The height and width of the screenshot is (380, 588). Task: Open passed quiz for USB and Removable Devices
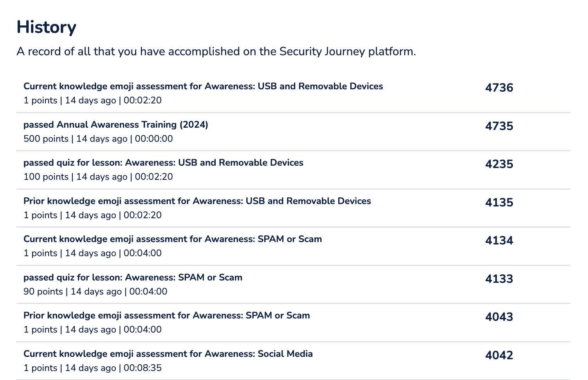[x=163, y=163]
